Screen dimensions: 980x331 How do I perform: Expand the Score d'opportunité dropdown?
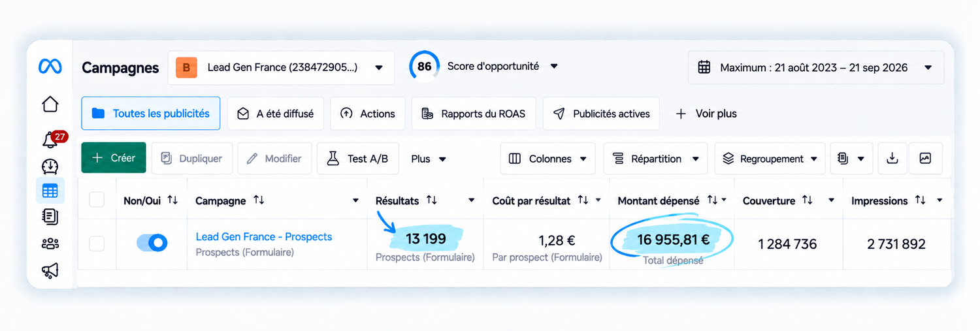[x=554, y=67]
